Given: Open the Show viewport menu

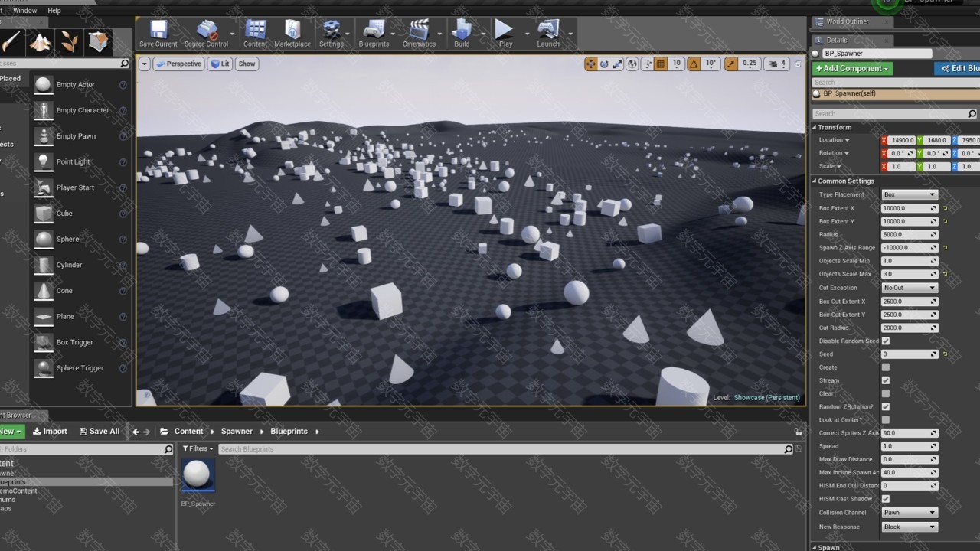Looking at the screenshot, I should tap(247, 64).
